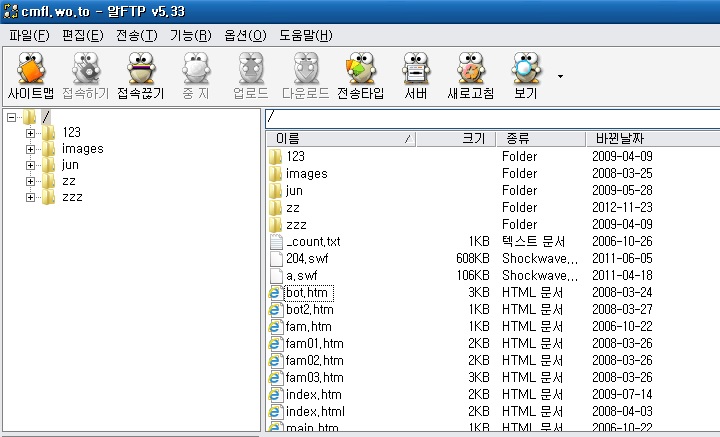720x437 pixels.
Task: Open the 서버 server icon
Action: 416,77
